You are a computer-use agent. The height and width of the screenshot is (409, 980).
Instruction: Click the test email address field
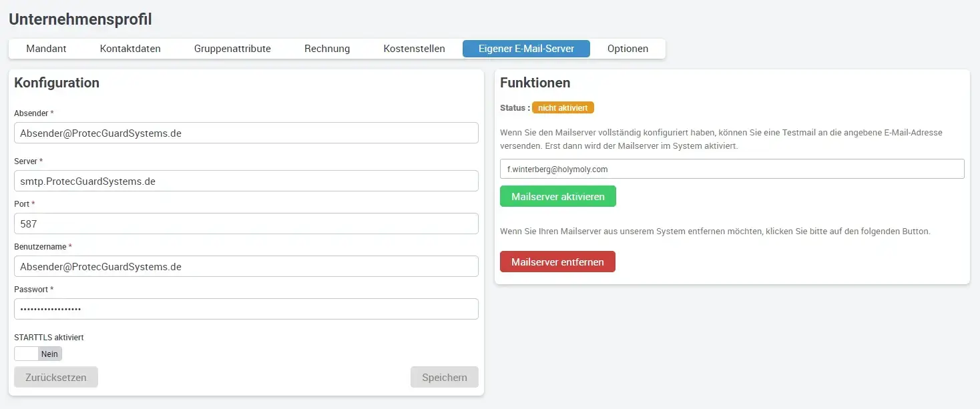[732, 169]
